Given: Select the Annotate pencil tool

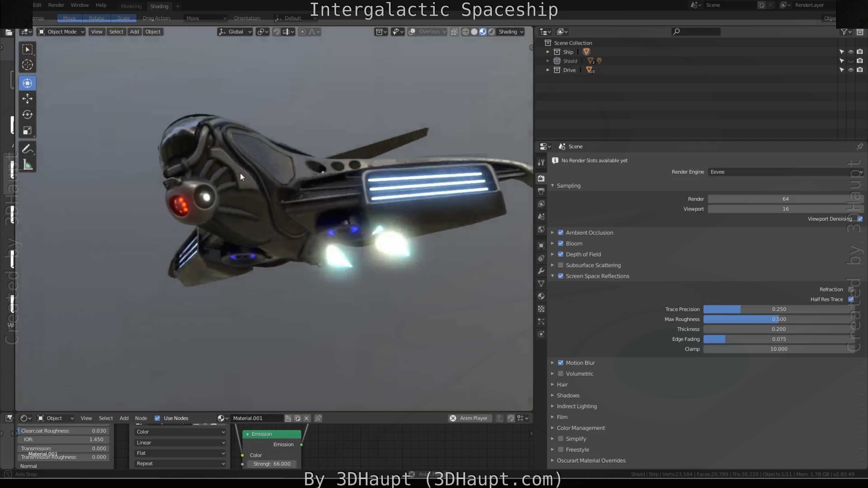Looking at the screenshot, I should click(x=27, y=149).
